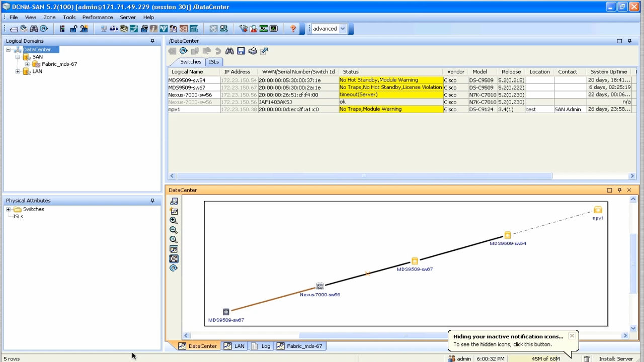Pin the Physical Attributes panel
The width and height of the screenshot is (644, 362).
[x=152, y=201]
